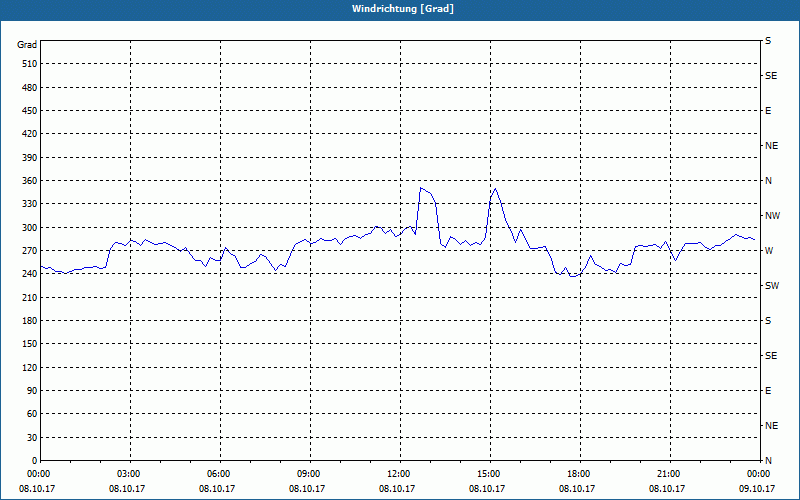Click the 450 y-axis label

(x=30, y=111)
